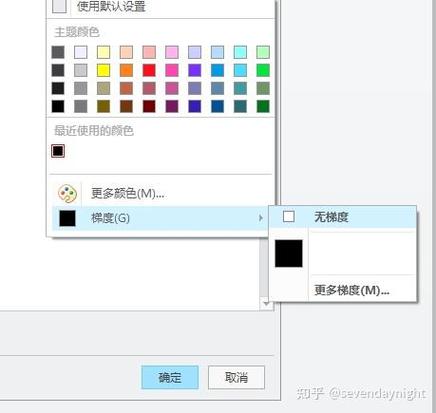Select the 无梯度 option
Screen dimensions: 436x413
coord(343,217)
